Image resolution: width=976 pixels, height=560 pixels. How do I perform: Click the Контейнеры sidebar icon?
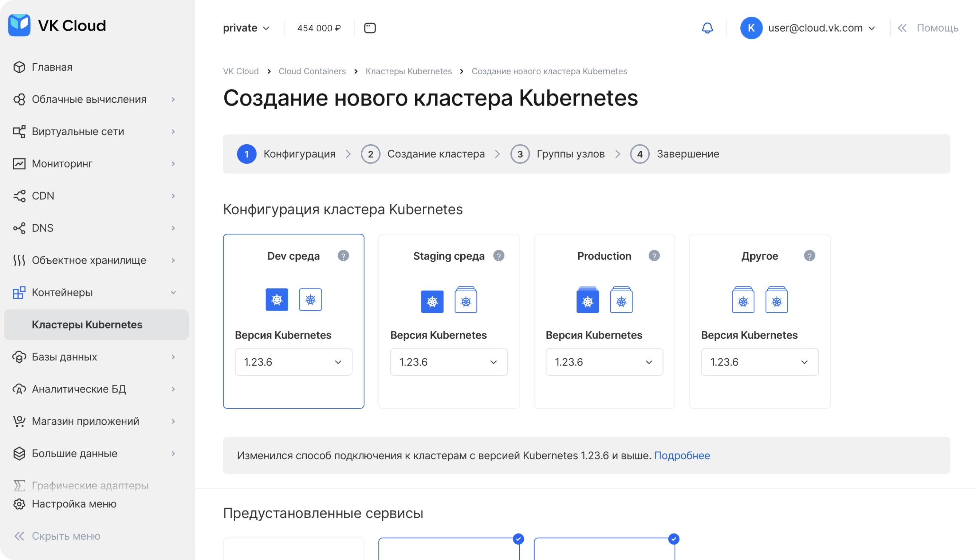click(x=19, y=292)
